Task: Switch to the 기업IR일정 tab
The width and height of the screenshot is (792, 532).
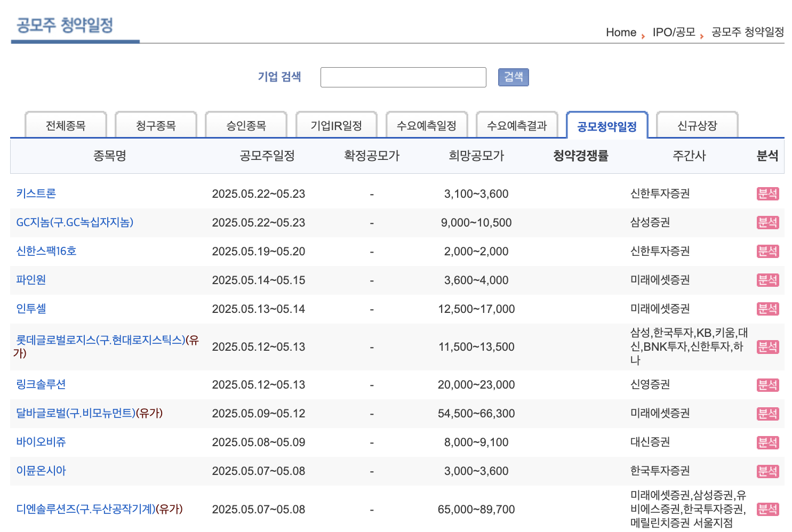Action: (x=336, y=125)
